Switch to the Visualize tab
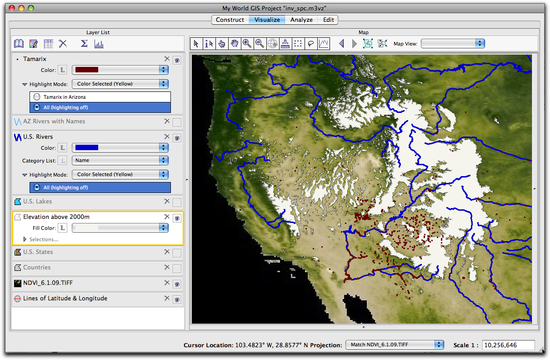 pos(267,20)
